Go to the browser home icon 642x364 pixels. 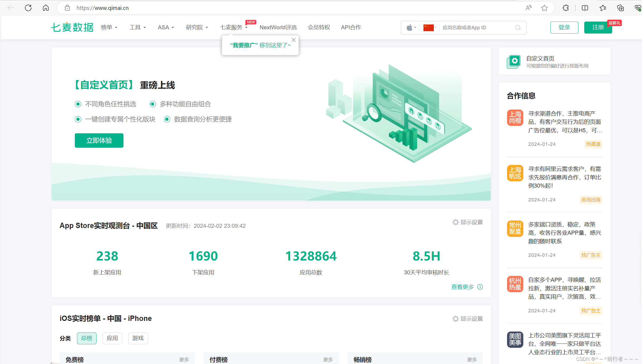click(x=46, y=8)
